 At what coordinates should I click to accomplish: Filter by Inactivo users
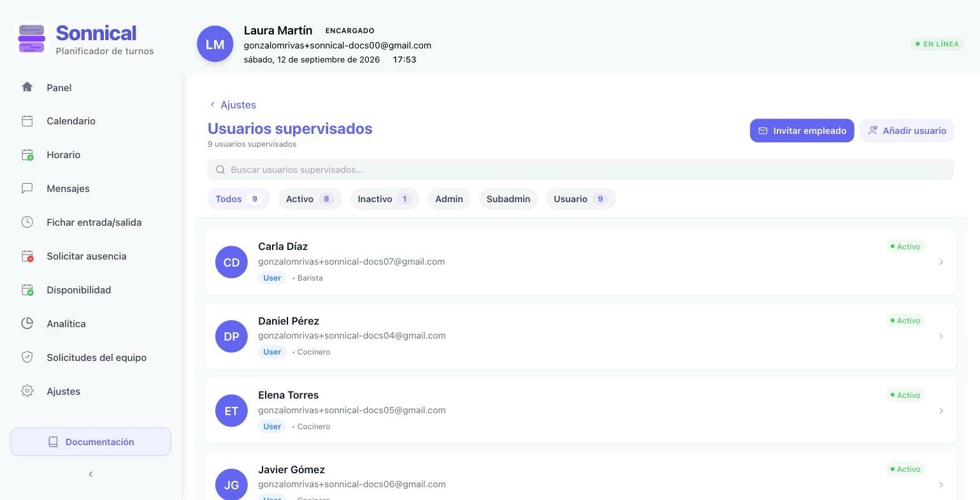[385, 199]
